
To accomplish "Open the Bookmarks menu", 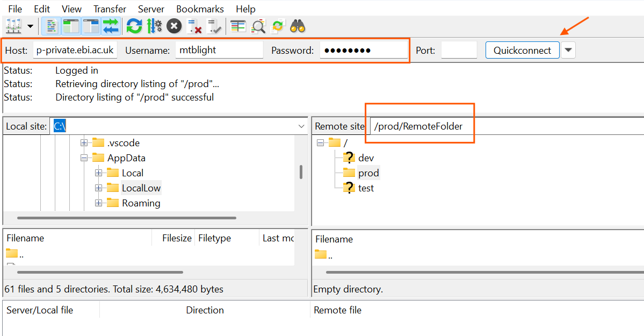I will pos(200,9).
